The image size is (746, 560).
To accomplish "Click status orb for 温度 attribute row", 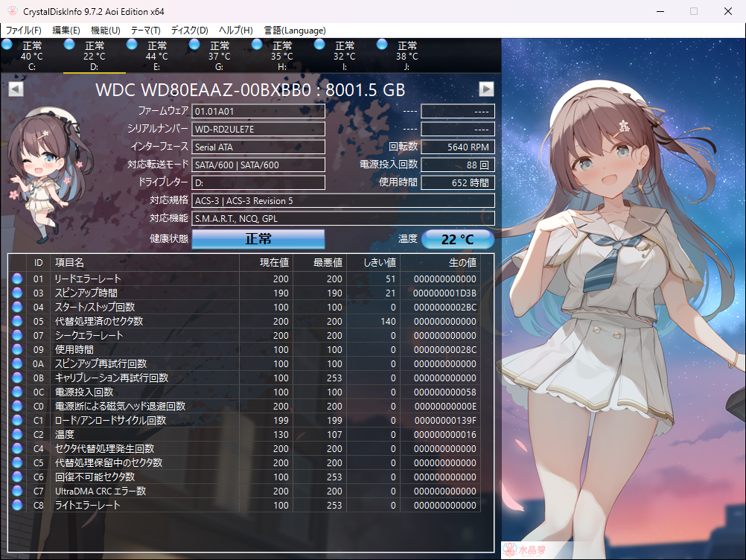I will 18,435.
